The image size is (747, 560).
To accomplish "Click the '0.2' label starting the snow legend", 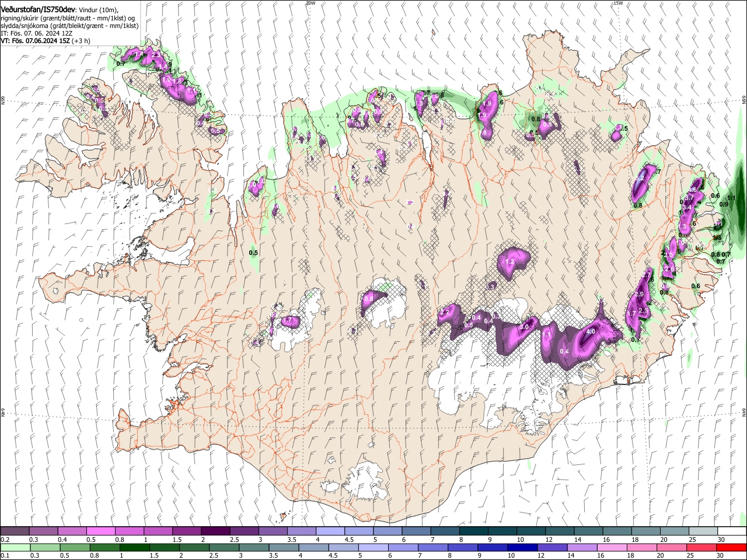I will (5, 540).
